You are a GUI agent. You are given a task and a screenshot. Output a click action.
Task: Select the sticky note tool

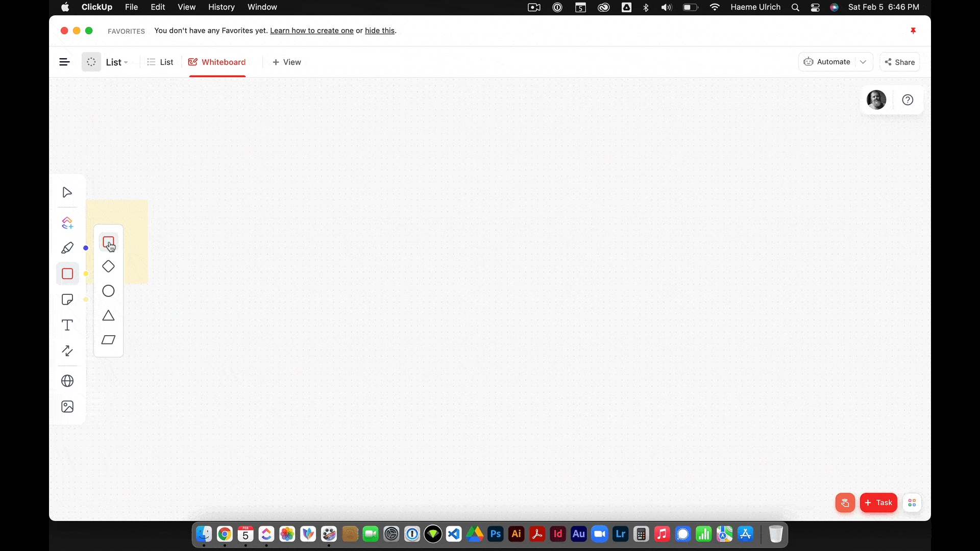[x=67, y=299]
